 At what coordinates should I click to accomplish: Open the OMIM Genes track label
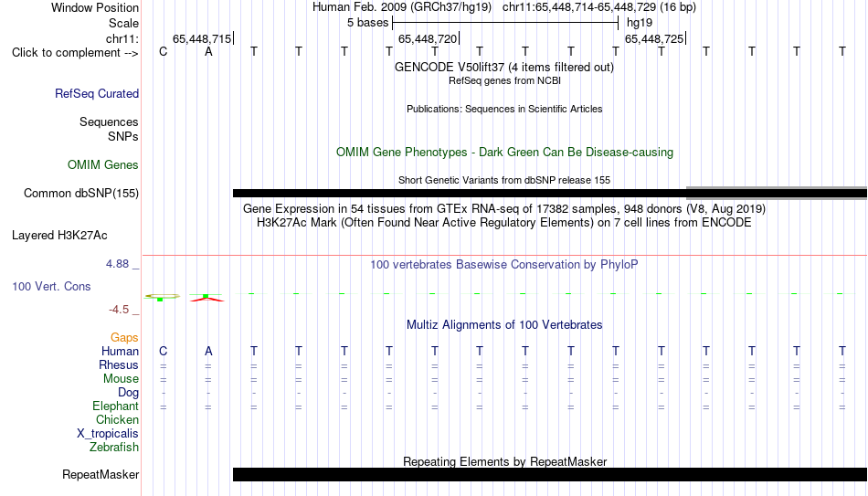click(x=102, y=165)
